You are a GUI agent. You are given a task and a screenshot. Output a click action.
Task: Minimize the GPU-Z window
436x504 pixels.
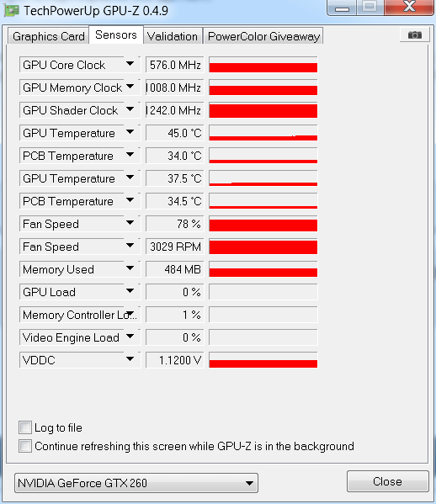click(342, 8)
